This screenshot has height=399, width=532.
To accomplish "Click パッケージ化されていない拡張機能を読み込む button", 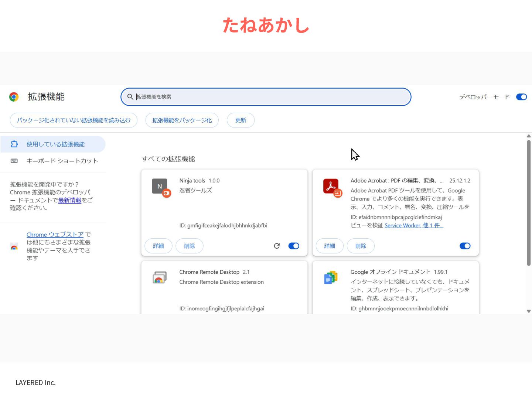I will 74,120.
